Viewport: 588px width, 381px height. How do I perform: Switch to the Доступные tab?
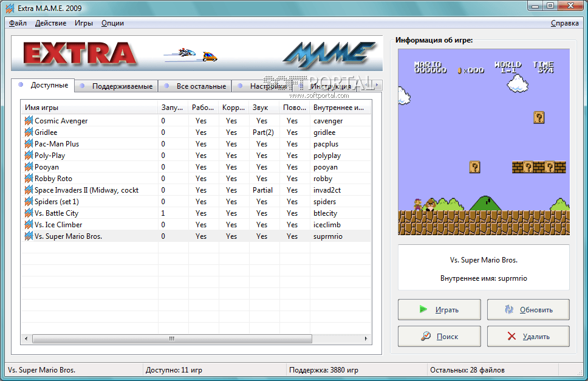click(43, 85)
